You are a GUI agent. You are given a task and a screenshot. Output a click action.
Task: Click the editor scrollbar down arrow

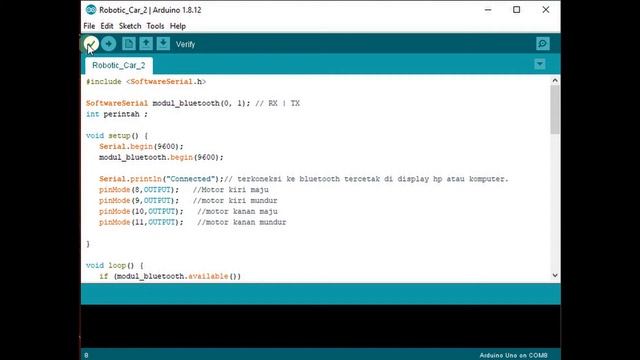555,276
